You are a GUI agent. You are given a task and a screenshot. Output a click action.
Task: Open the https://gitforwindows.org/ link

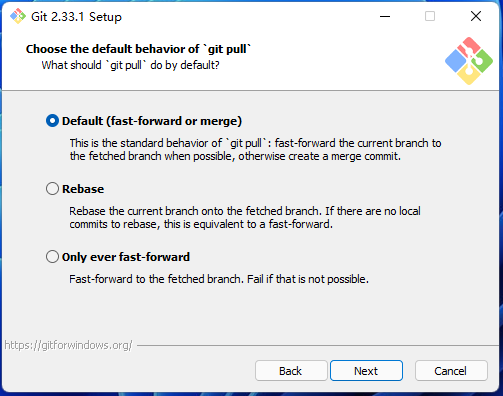[68, 345]
